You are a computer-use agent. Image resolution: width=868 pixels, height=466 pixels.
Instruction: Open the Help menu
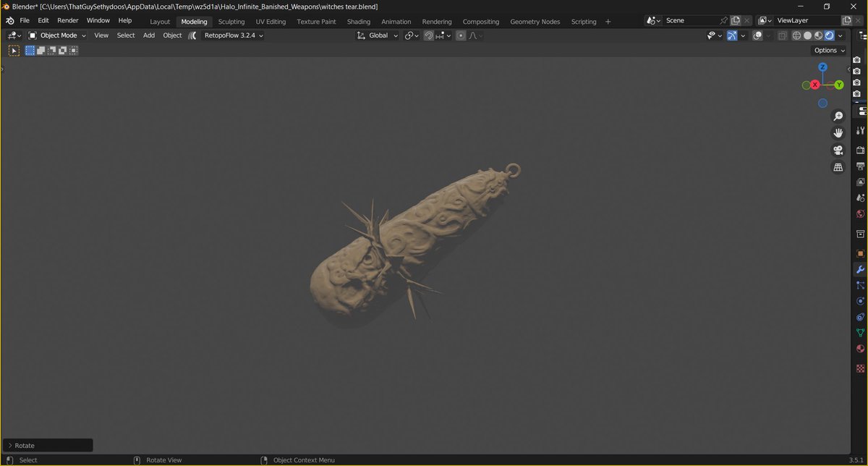click(124, 21)
